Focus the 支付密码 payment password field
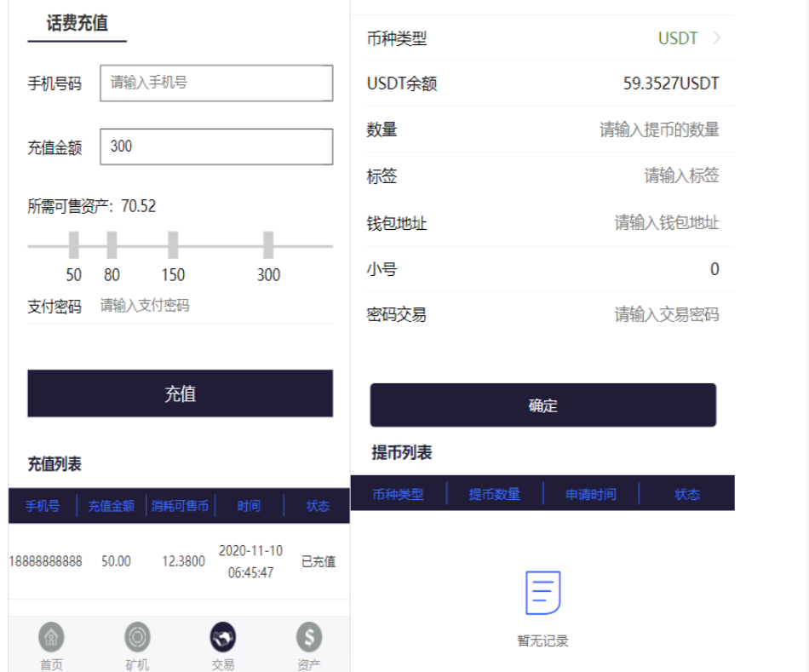Image resolution: width=809 pixels, height=672 pixels. 215,306
